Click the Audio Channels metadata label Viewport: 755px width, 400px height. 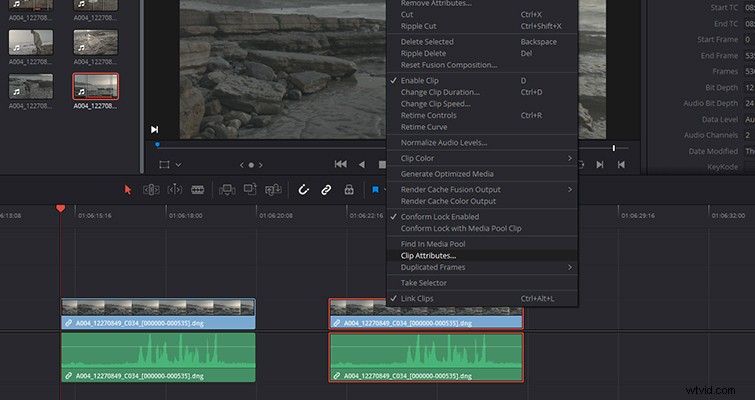click(711, 135)
